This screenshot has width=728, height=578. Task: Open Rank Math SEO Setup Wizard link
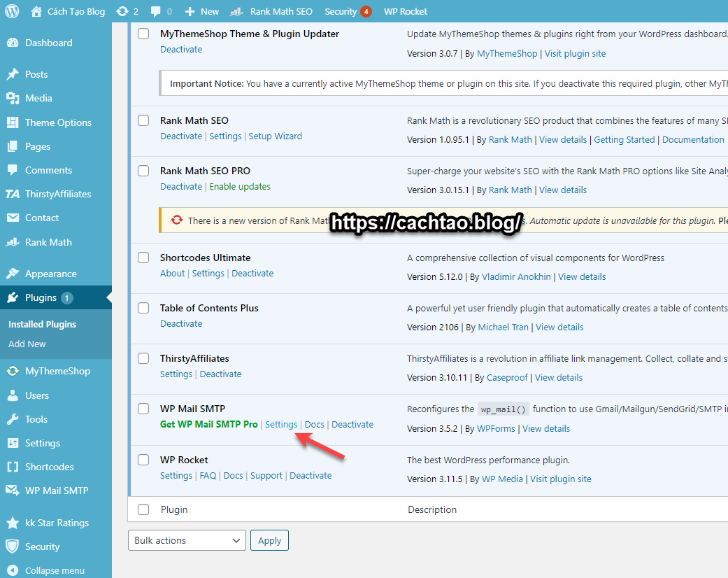[276, 136]
